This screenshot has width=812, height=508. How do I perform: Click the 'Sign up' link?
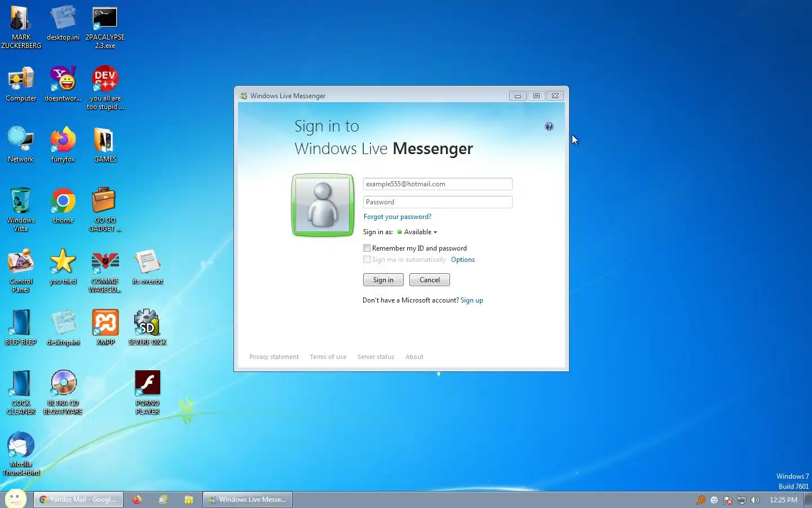(x=472, y=300)
